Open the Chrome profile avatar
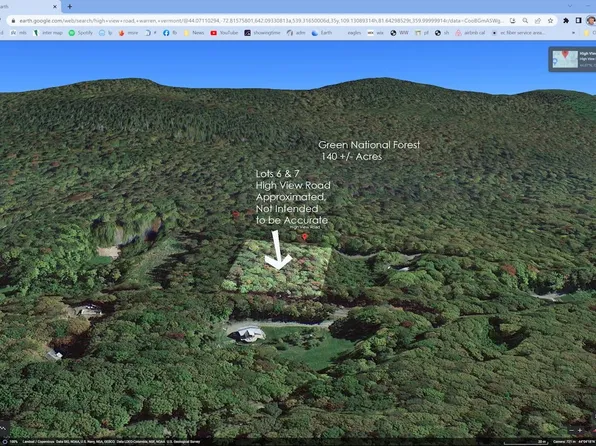Viewport: 596px width, 446px height. click(591, 21)
